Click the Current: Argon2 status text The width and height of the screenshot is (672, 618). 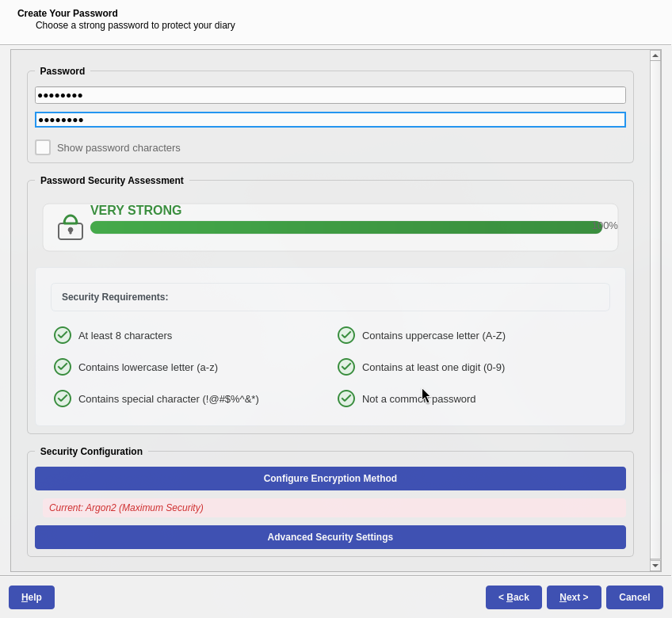(126, 508)
